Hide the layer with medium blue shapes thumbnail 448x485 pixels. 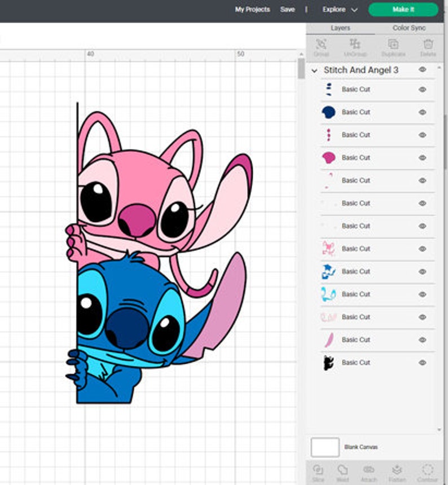tap(422, 272)
